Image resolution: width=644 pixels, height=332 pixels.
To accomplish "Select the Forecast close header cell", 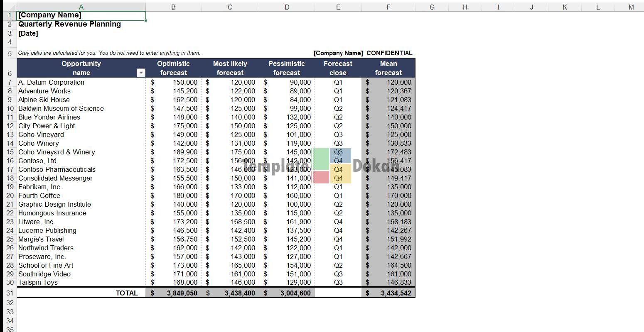I will pos(338,68).
